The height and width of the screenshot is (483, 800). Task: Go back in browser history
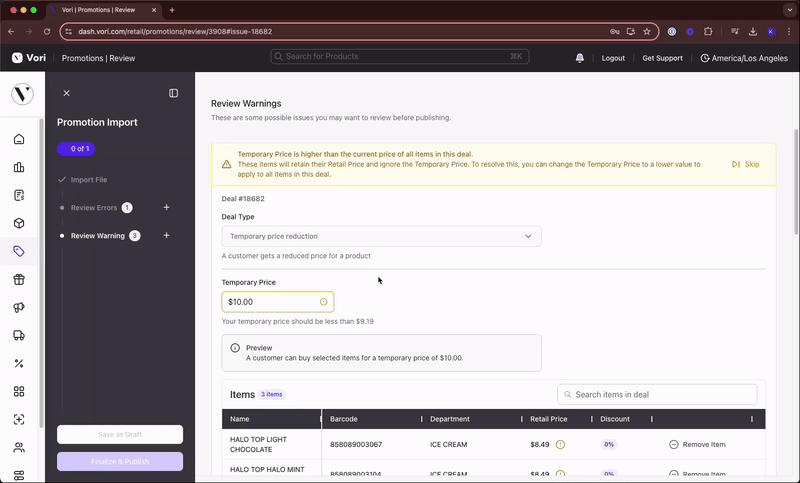(11, 32)
